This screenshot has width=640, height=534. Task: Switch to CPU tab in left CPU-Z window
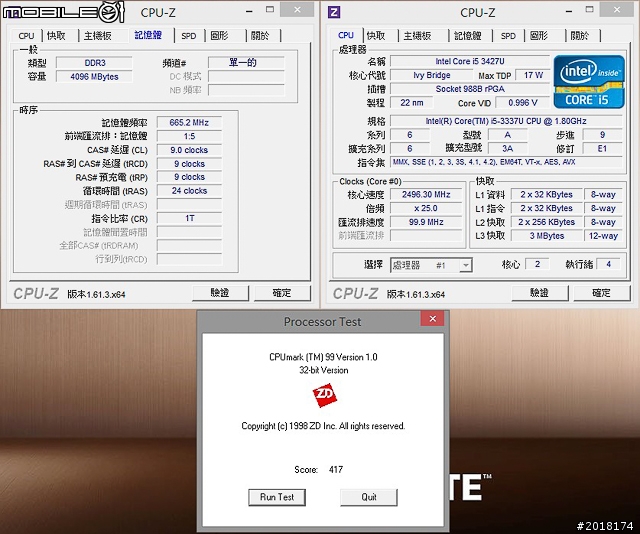tap(26, 36)
